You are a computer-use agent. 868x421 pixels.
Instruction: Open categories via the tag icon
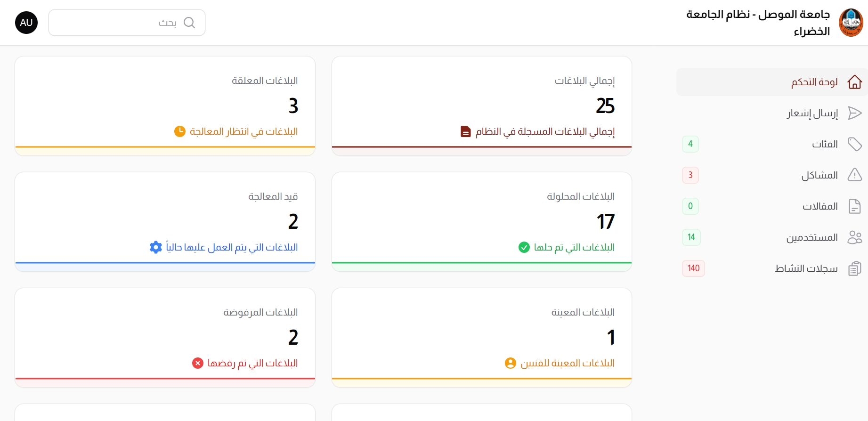[x=855, y=144]
